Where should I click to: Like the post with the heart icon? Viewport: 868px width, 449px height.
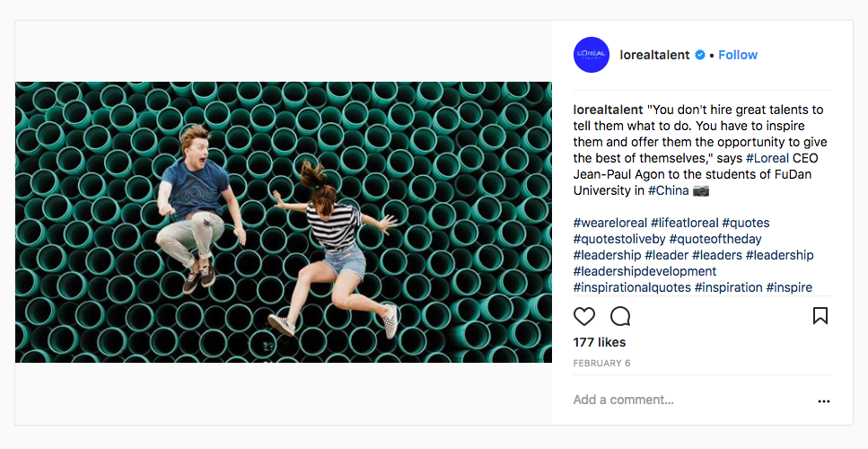584,316
